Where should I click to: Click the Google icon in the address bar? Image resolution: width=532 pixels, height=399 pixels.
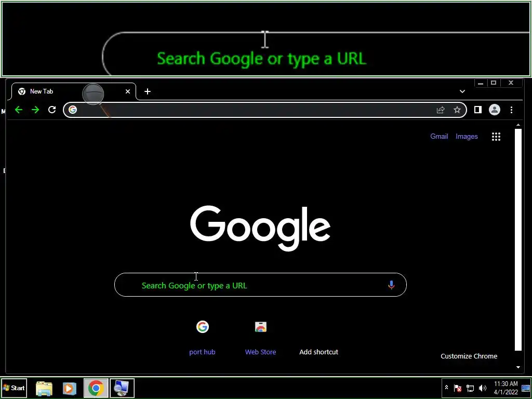pos(73,110)
